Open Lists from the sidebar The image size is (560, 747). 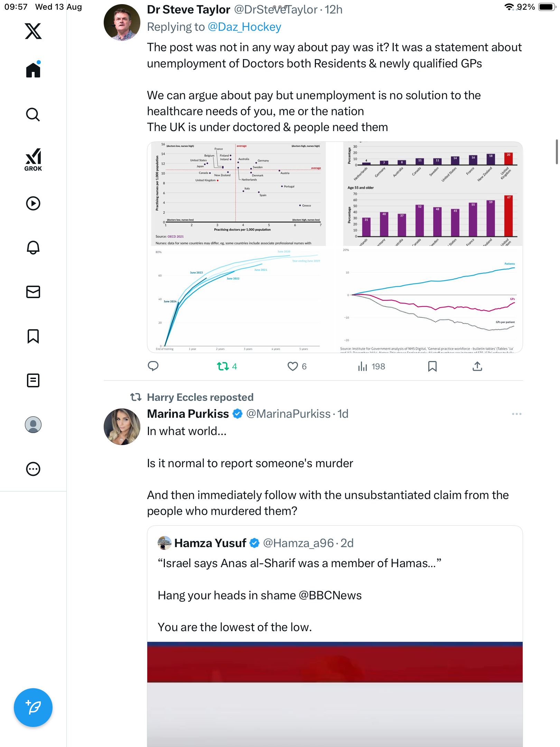tap(33, 380)
